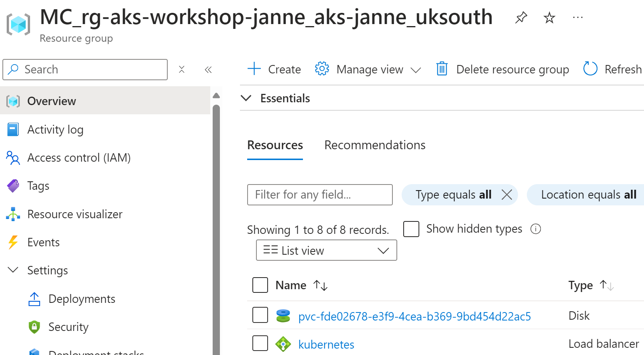This screenshot has height=355, width=644.
Task: Click the Resource visualizer hierarchy icon
Action: coord(13,214)
